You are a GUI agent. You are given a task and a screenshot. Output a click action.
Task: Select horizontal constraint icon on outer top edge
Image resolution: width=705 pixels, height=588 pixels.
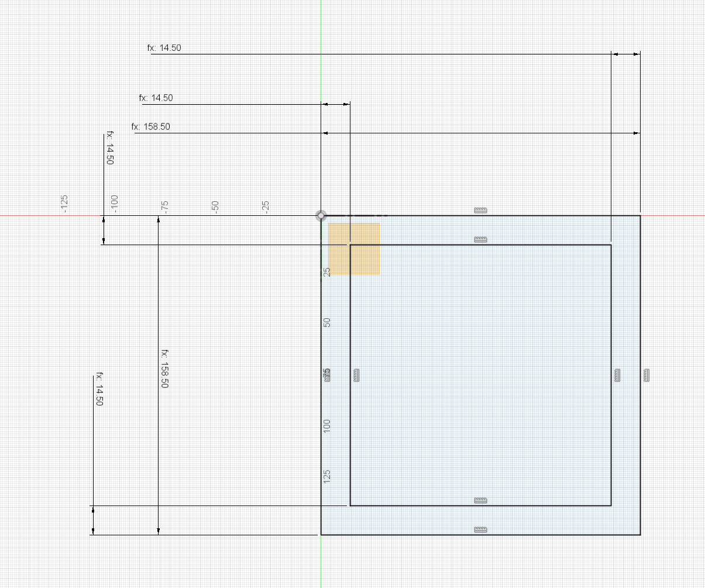(x=480, y=211)
